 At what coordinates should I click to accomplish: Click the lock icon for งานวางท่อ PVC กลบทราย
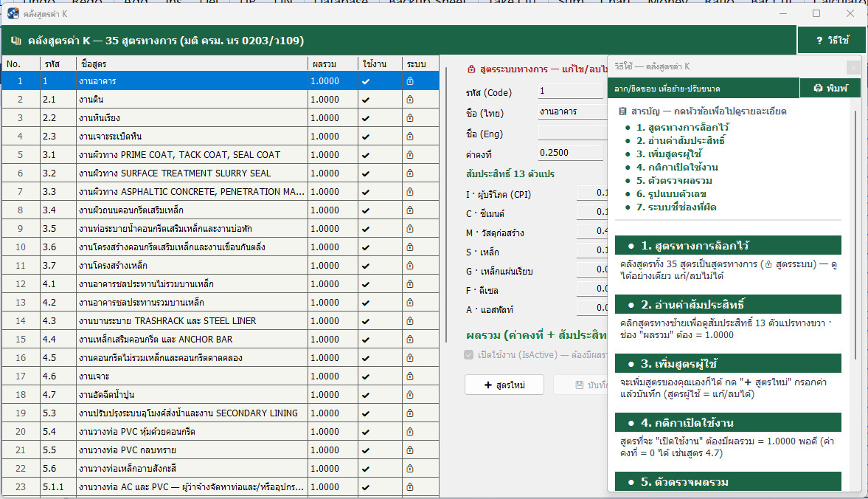[x=410, y=450]
